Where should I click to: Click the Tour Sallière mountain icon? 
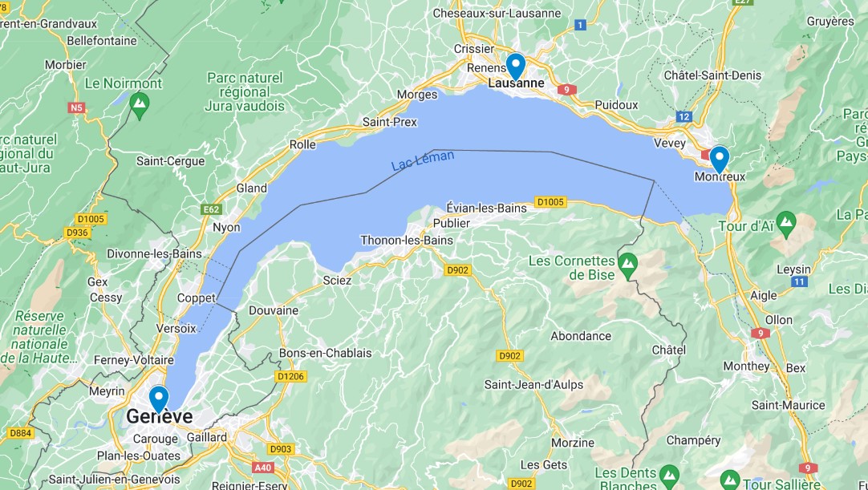pos(729,480)
